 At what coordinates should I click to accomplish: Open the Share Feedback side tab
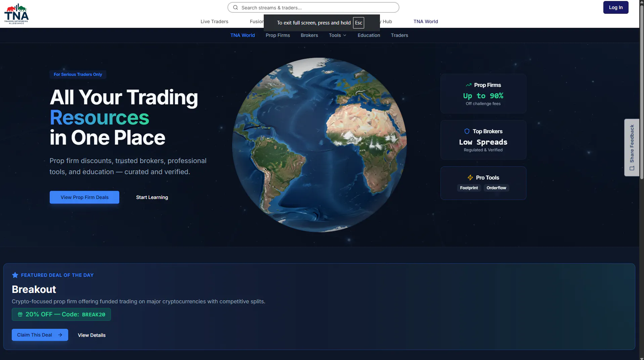(x=632, y=148)
